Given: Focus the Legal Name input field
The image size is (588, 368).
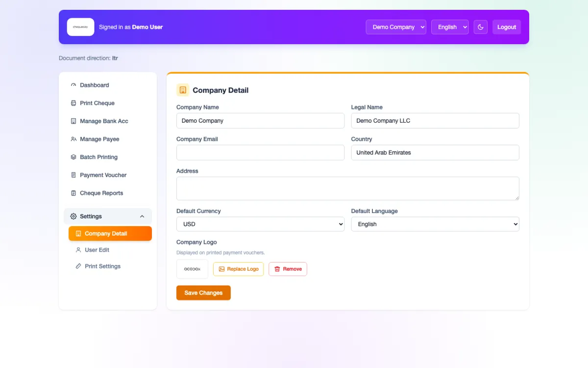Looking at the screenshot, I should tap(435, 121).
